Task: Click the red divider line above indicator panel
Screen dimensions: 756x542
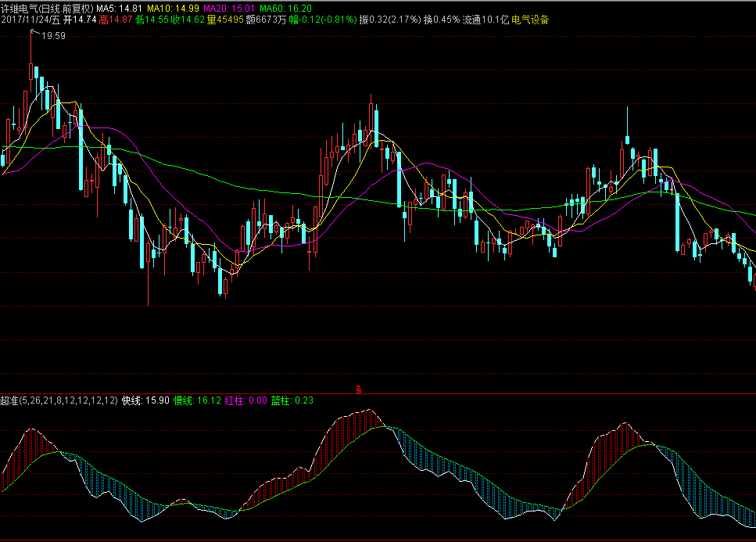Action: pyautogui.click(x=378, y=393)
